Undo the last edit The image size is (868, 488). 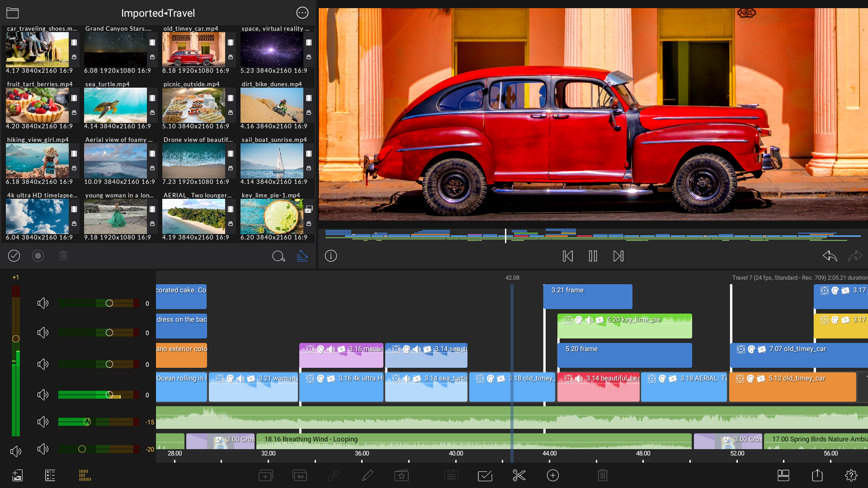[830, 256]
